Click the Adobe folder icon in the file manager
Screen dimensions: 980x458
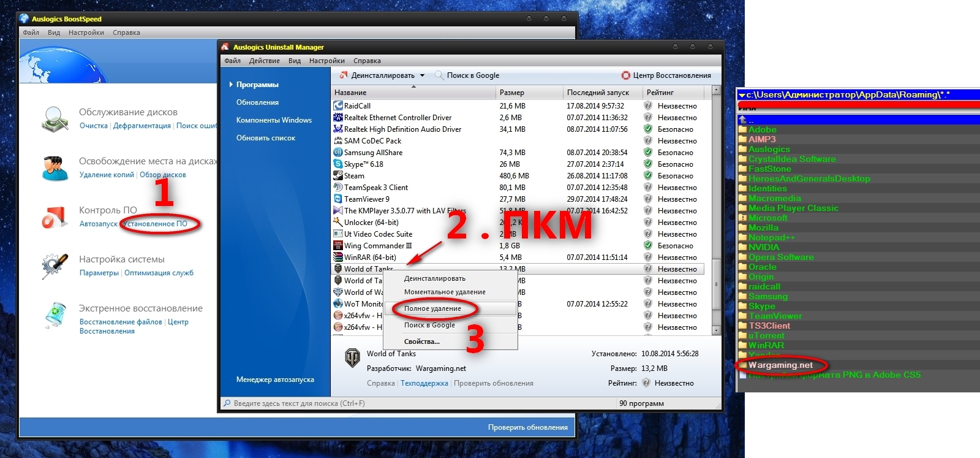tap(743, 129)
